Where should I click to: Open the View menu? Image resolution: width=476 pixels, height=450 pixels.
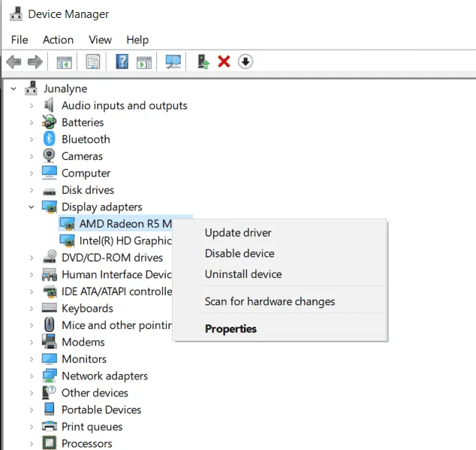[x=100, y=40]
